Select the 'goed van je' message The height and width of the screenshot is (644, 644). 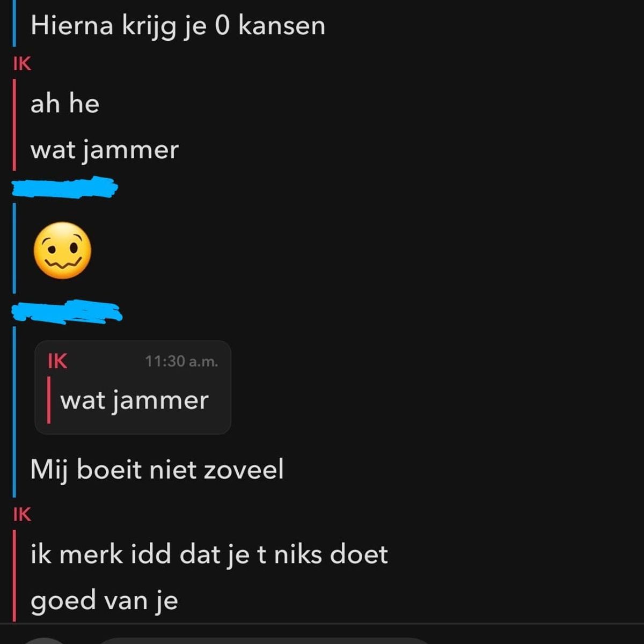click(104, 601)
